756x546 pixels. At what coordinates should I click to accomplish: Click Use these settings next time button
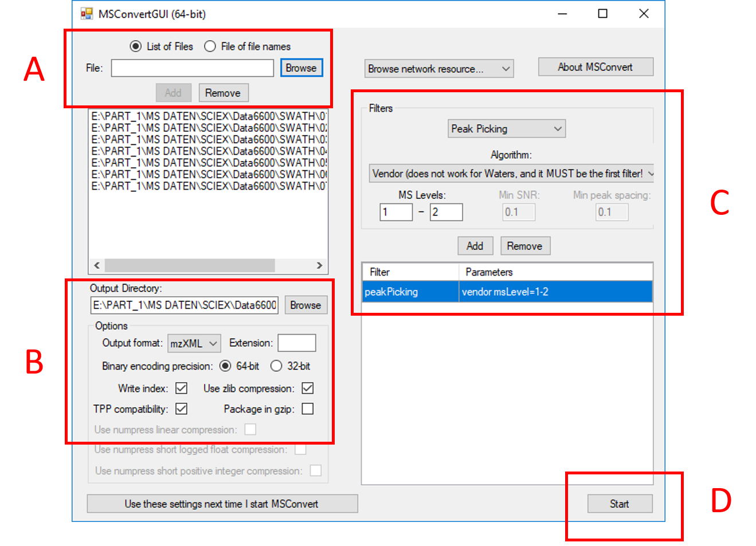click(222, 504)
